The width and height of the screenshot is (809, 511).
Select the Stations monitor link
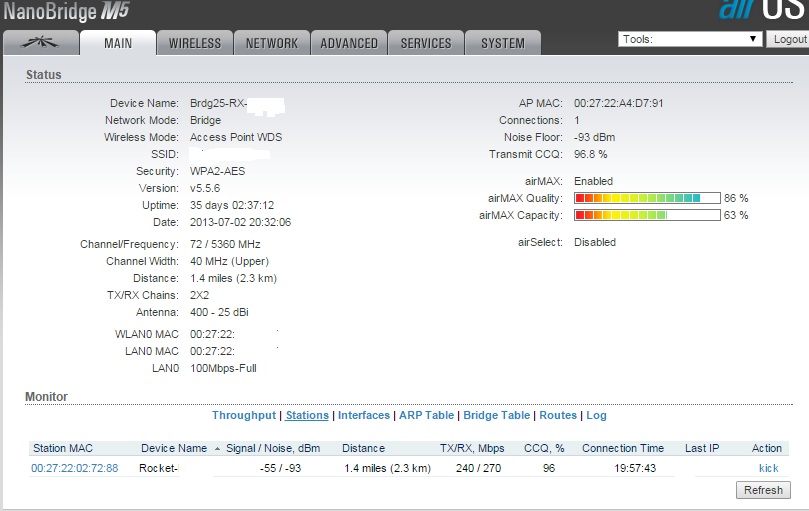tap(307, 415)
